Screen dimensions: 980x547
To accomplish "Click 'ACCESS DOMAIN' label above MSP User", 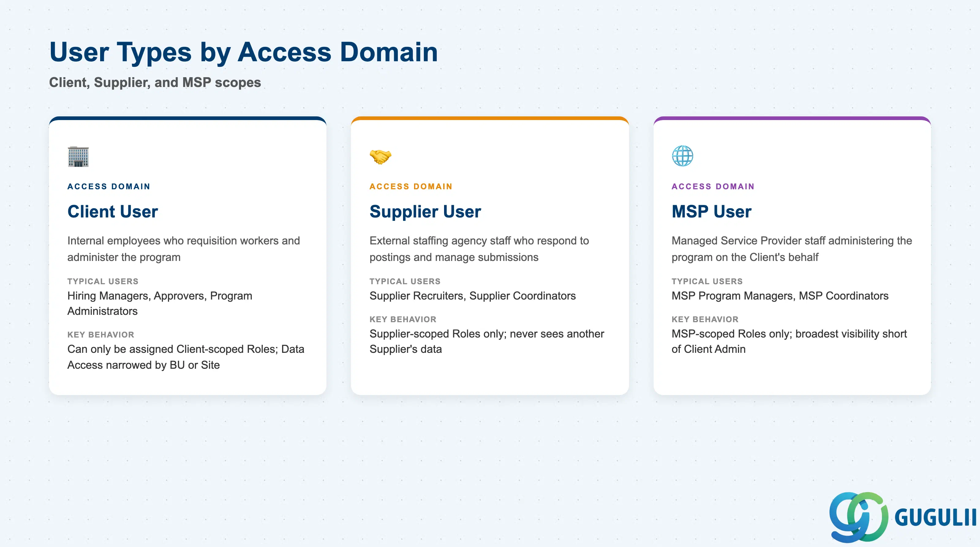I will tap(713, 187).
